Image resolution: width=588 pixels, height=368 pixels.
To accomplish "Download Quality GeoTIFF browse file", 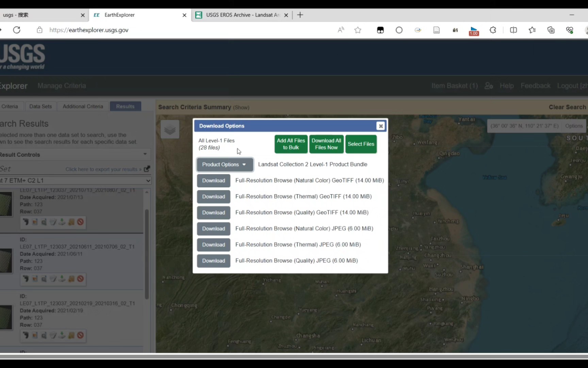I will [x=214, y=213].
